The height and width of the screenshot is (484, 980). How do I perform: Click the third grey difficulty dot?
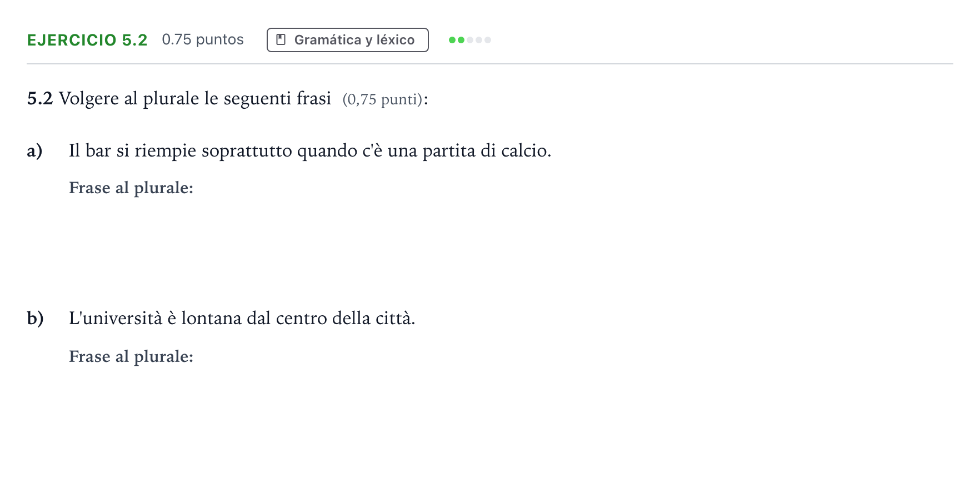pyautogui.click(x=470, y=40)
